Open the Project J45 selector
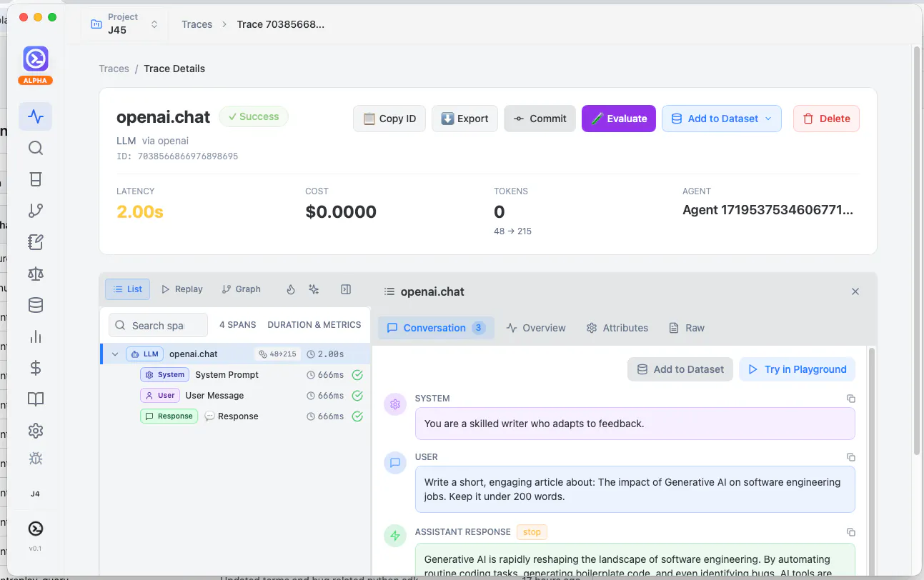924x580 pixels. click(125, 24)
